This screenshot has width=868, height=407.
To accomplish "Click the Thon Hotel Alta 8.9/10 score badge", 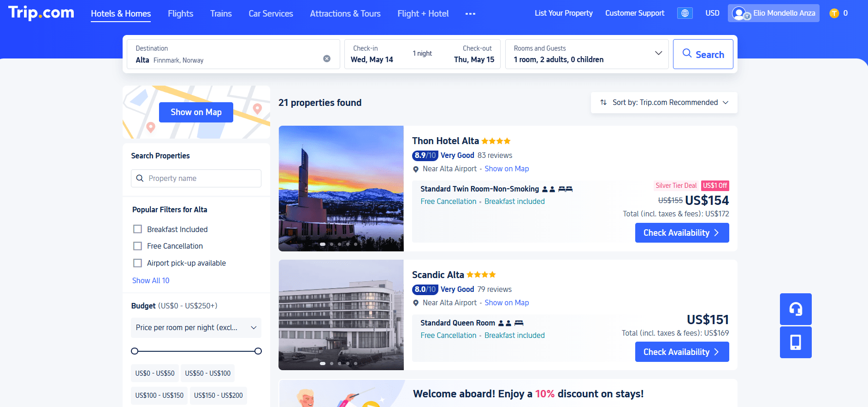I will 425,156.
